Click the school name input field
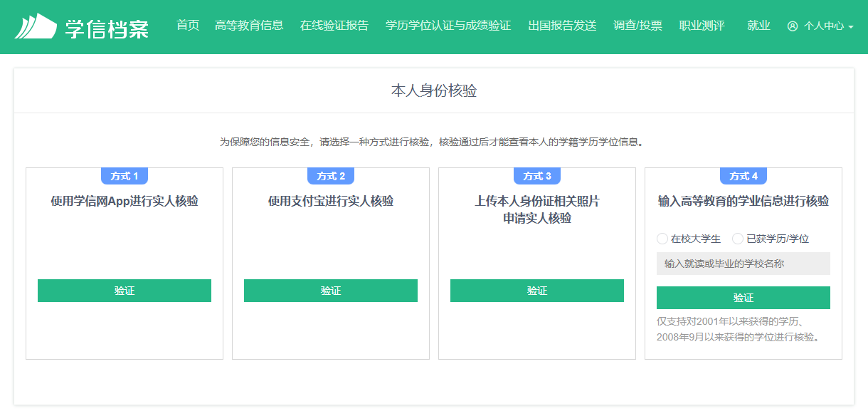868x416 pixels. [x=743, y=264]
